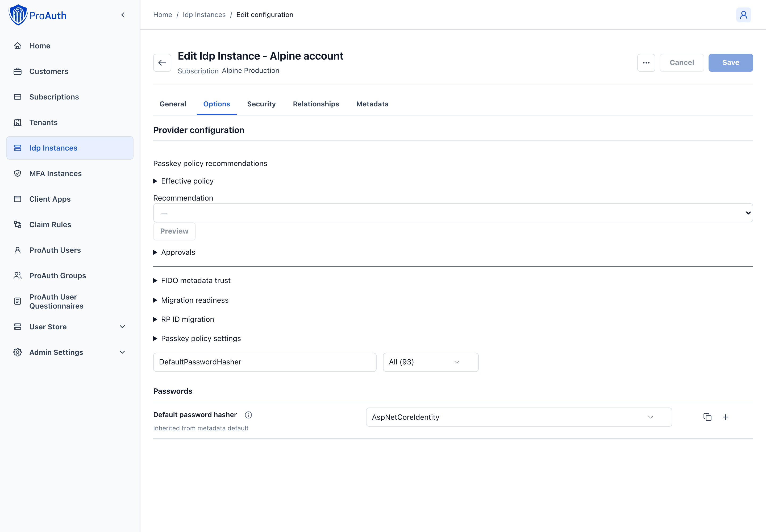Open MFA Instances in the sidebar
The image size is (766, 532).
point(70,173)
